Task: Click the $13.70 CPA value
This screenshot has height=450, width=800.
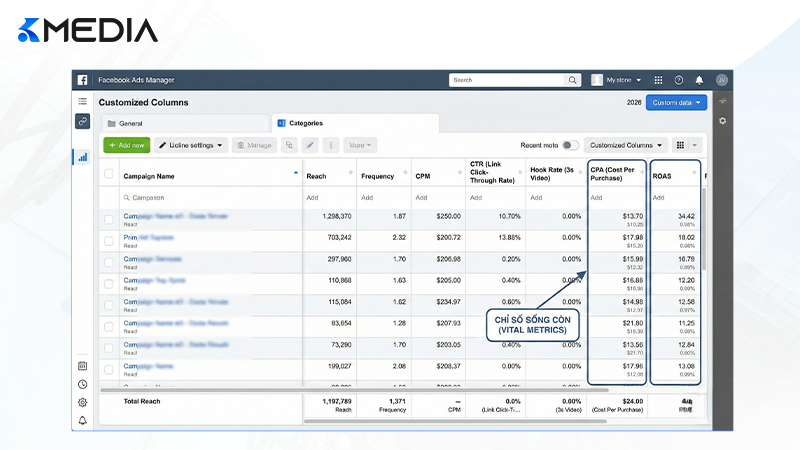Action: point(633,216)
